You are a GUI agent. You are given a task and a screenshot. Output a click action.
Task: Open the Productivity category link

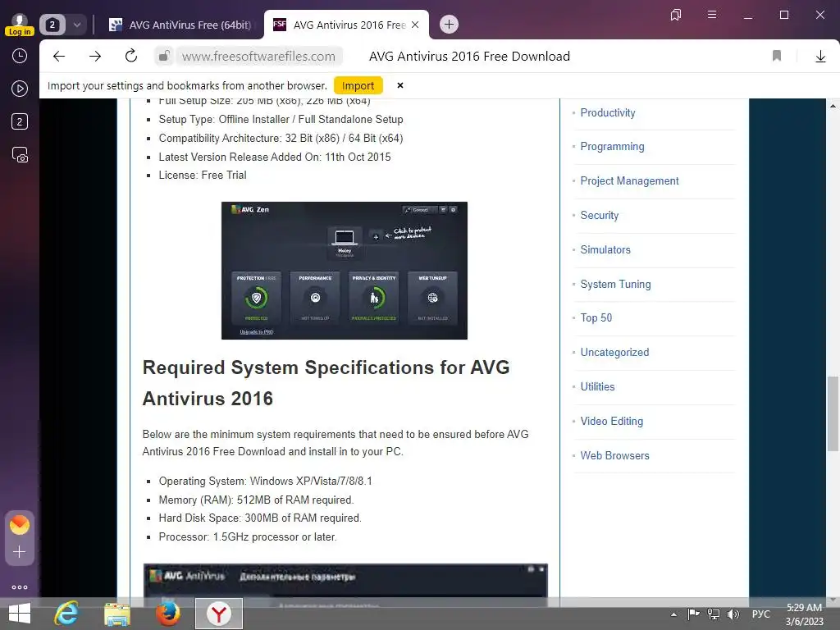tap(608, 112)
